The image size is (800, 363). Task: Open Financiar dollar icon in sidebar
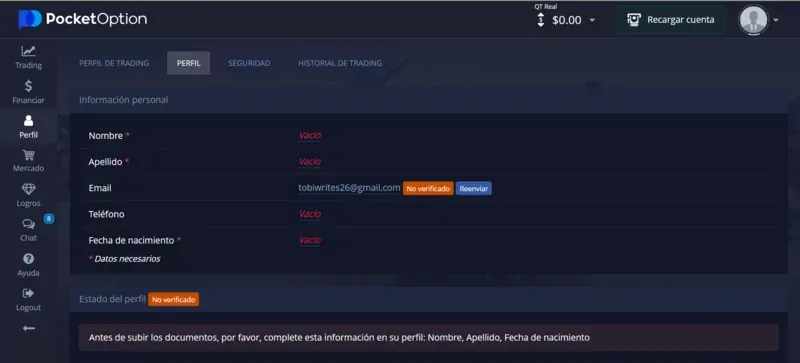pyautogui.click(x=29, y=86)
